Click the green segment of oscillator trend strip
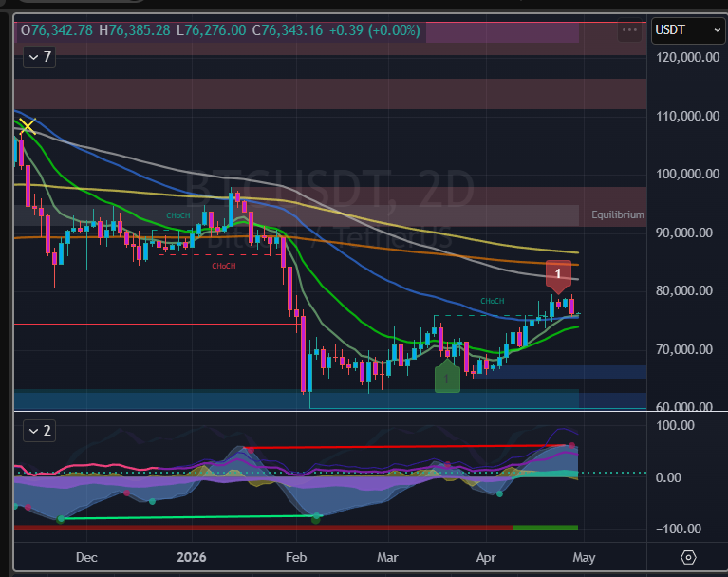The height and width of the screenshot is (577, 728). 545,528
